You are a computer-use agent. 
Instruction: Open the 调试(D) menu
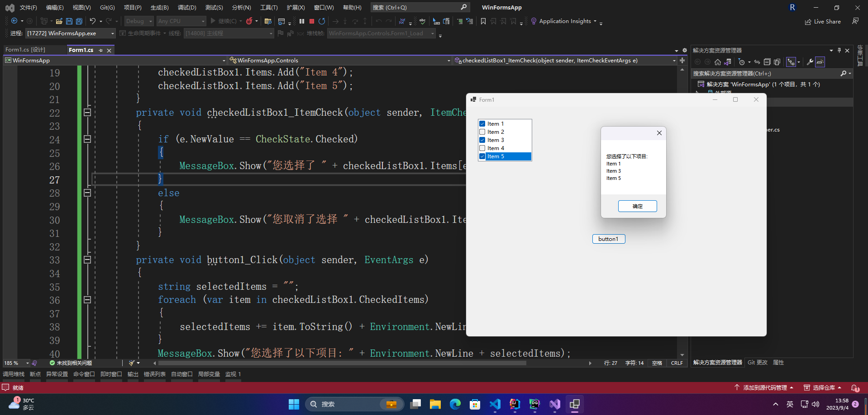187,8
